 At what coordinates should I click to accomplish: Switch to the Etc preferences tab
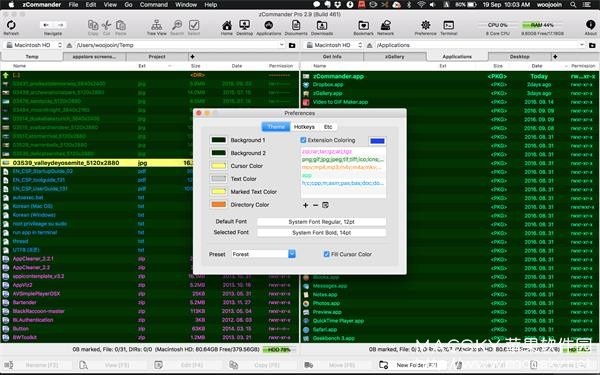click(x=328, y=127)
